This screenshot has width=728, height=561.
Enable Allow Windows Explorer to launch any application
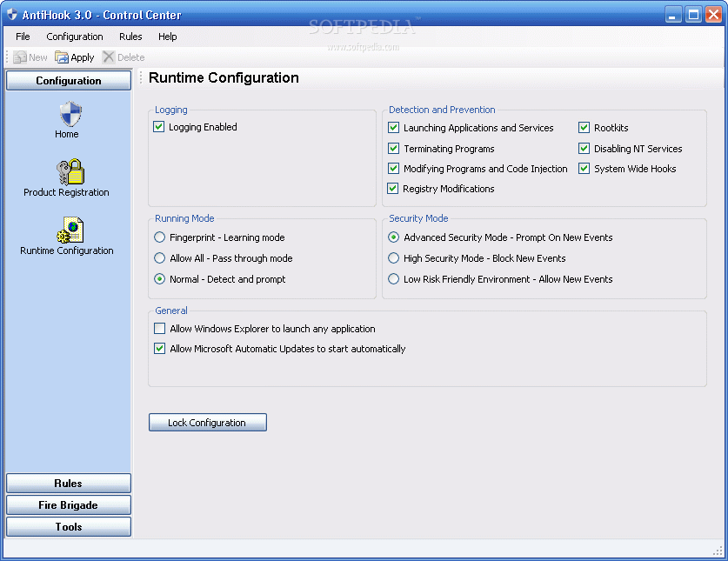tap(160, 329)
